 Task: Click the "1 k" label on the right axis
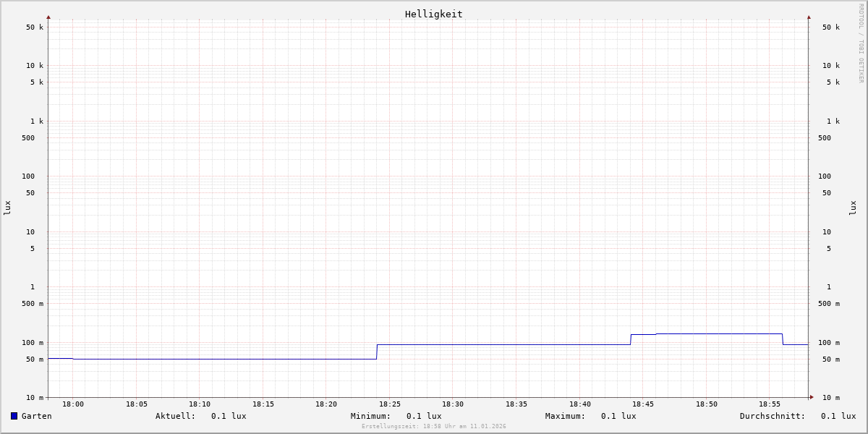tap(833, 122)
